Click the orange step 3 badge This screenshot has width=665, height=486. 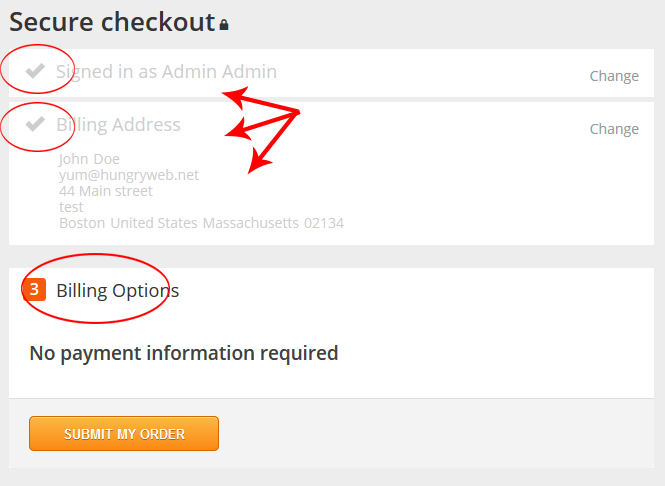pyautogui.click(x=34, y=290)
